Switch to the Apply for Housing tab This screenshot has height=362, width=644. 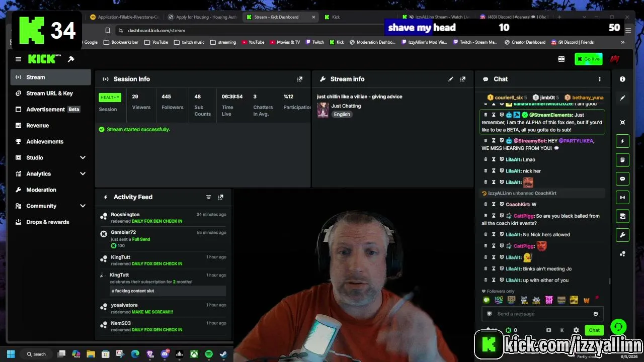203,17
